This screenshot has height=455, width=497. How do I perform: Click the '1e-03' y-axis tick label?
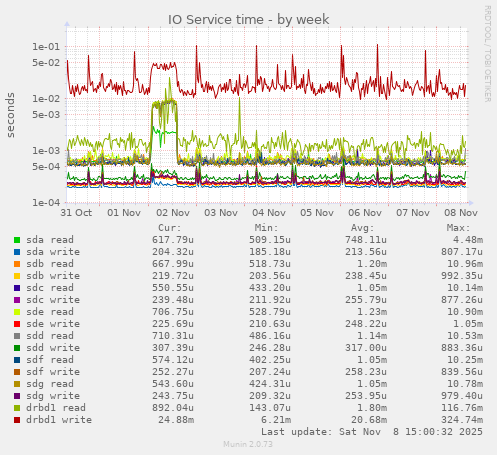[46, 151]
